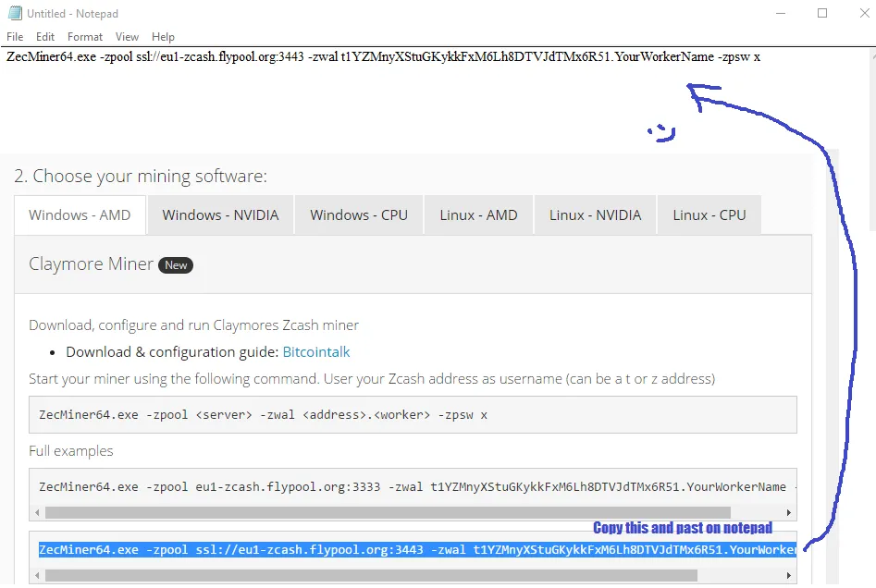Click the generic command with <server> placeholder
Viewport: 876px width, 588px height.
point(413,415)
